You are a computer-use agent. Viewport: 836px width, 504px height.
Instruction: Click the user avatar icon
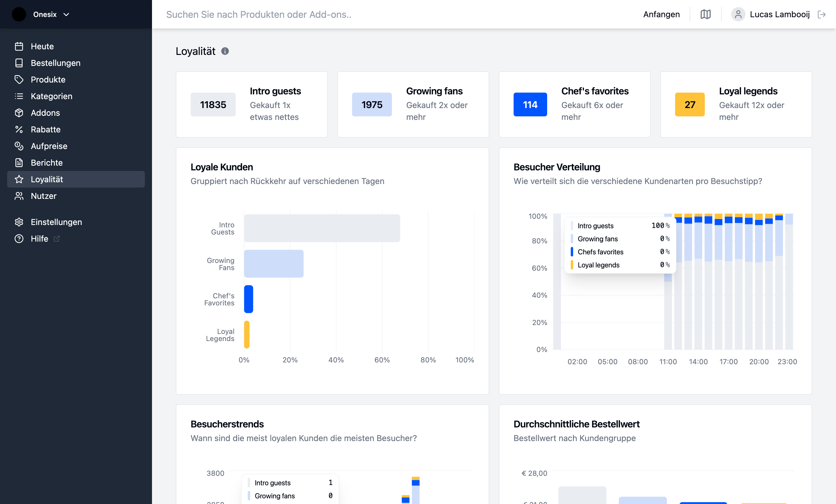point(738,14)
